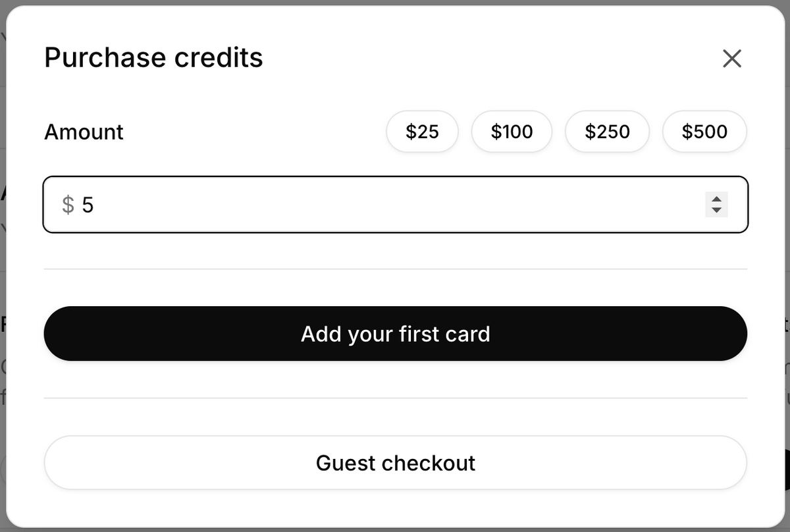Pick the $250 preset amount

(607, 132)
